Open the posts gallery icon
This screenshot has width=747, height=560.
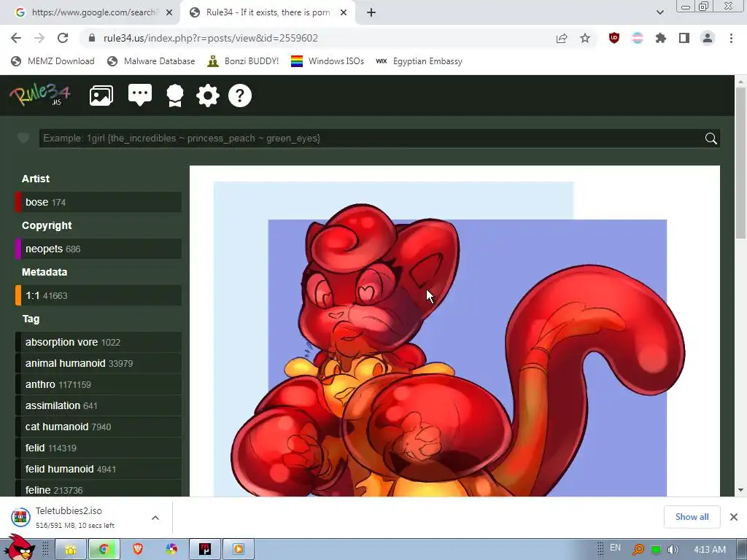click(101, 96)
